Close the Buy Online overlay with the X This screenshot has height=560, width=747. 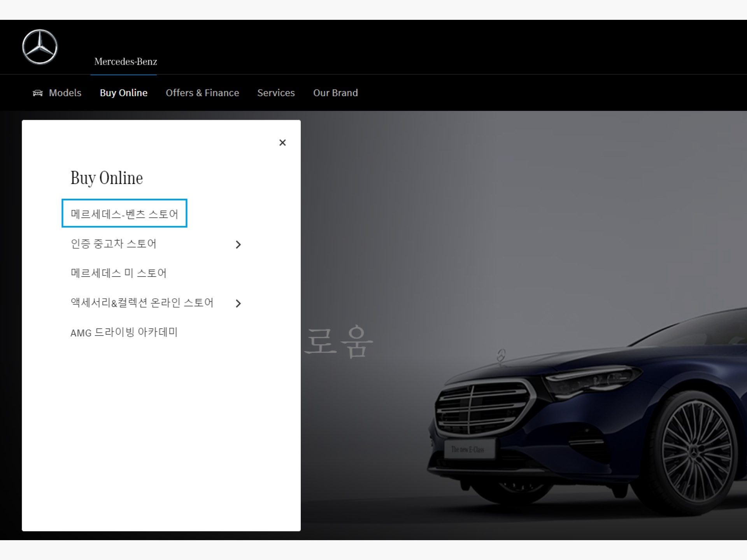tap(282, 143)
